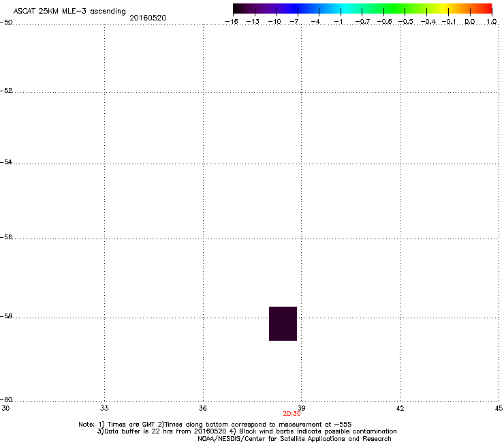Screen dimensions: 504x443
Task: Click the red 20:30 time label
Action: [292, 414]
